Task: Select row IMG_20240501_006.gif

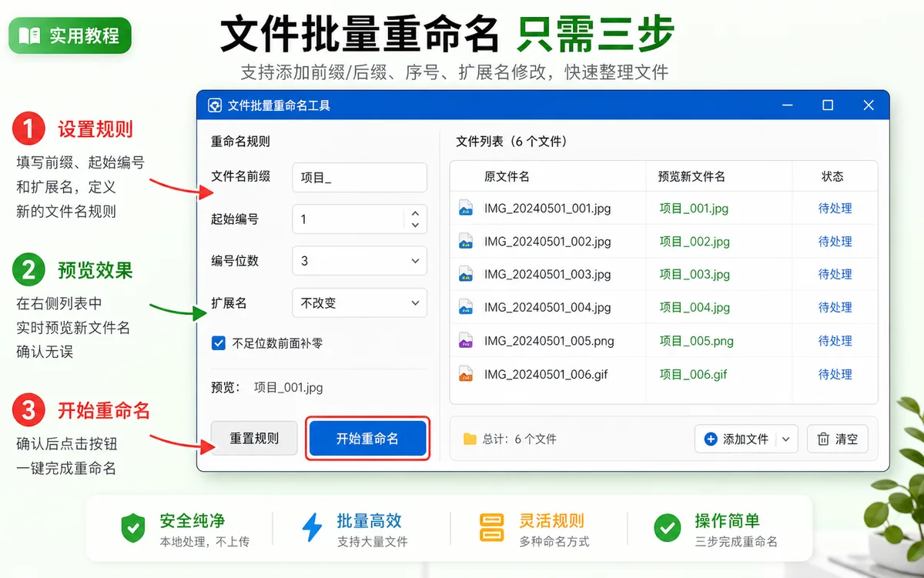Action: point(664,375)
